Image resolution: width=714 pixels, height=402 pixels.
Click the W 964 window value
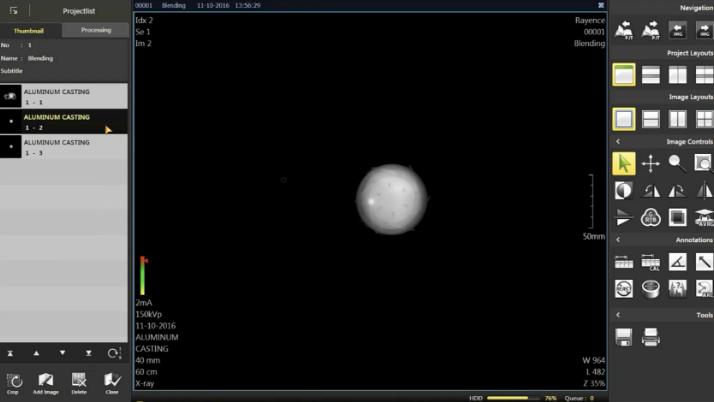[593, 360]
